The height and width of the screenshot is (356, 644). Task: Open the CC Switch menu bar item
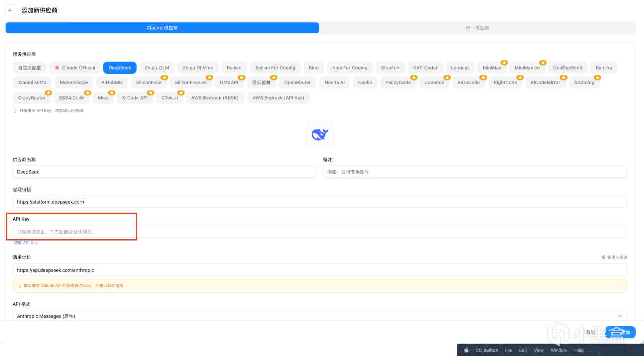click(x=487, y=350)
